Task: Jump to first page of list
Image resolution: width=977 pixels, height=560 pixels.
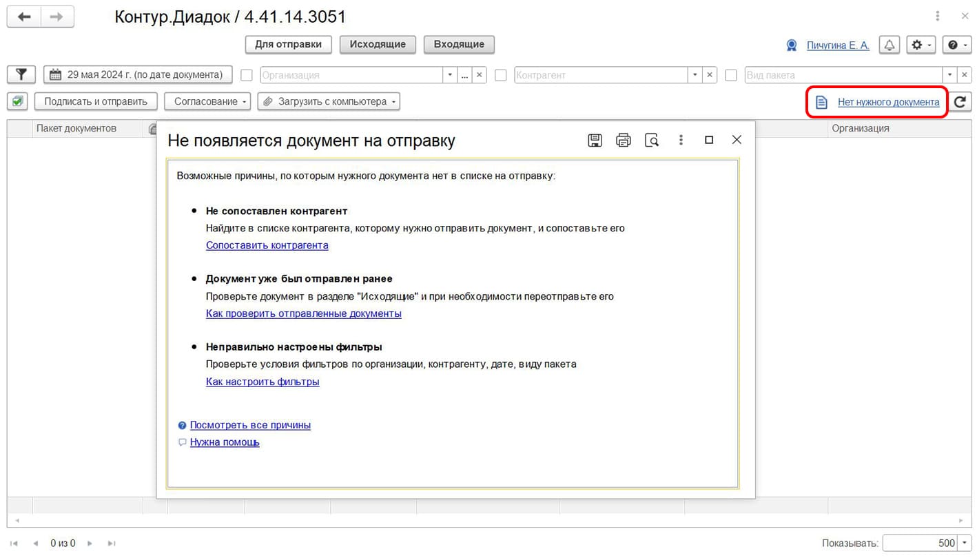Action: click(x=14, y=543)
